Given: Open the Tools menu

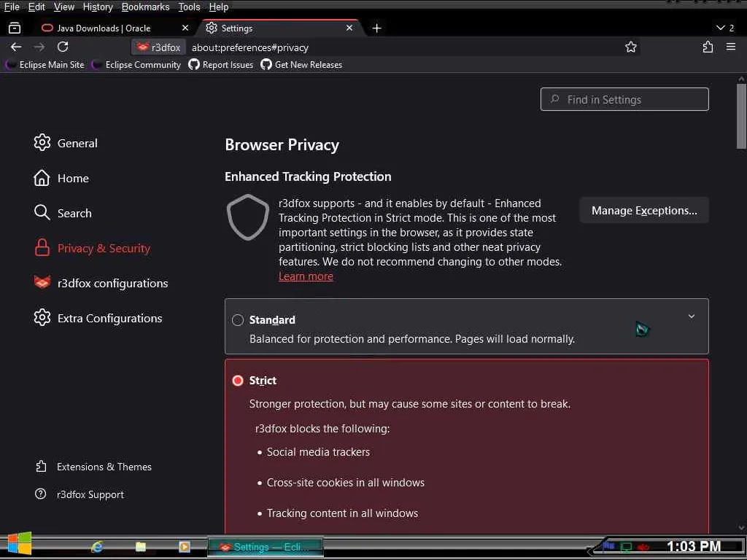Looking at the screenshot, I should 189,7.
